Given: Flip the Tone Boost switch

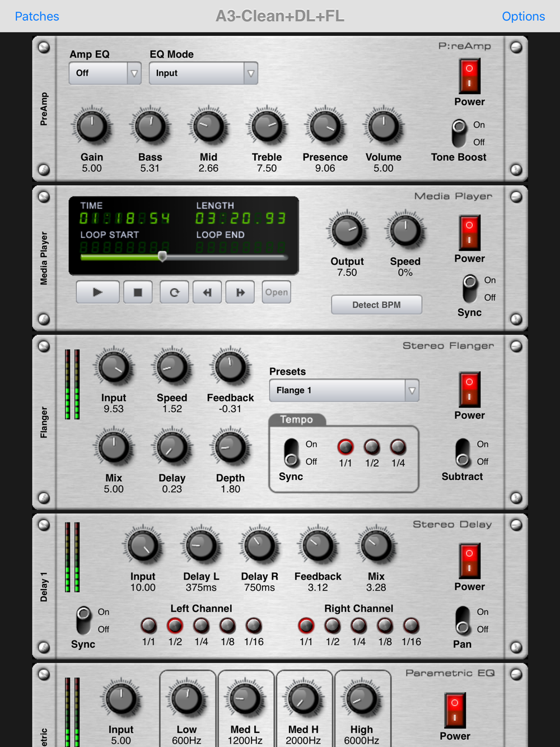Looking at the screenshot, I should point(459,133).
